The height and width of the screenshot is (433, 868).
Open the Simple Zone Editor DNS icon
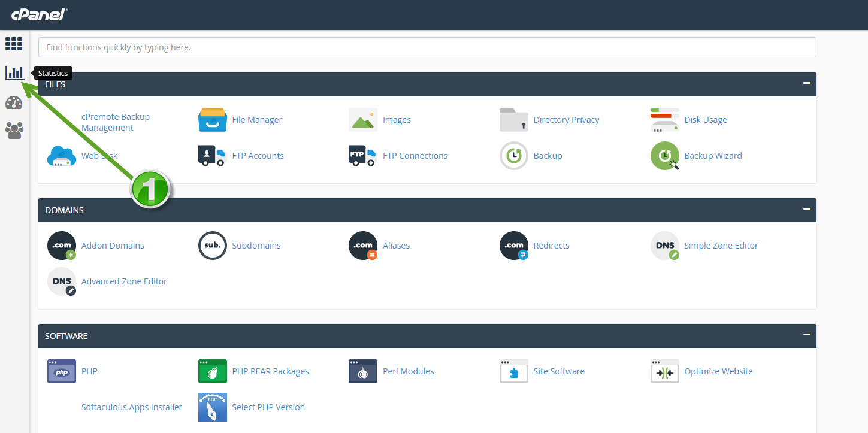point(665,246)
